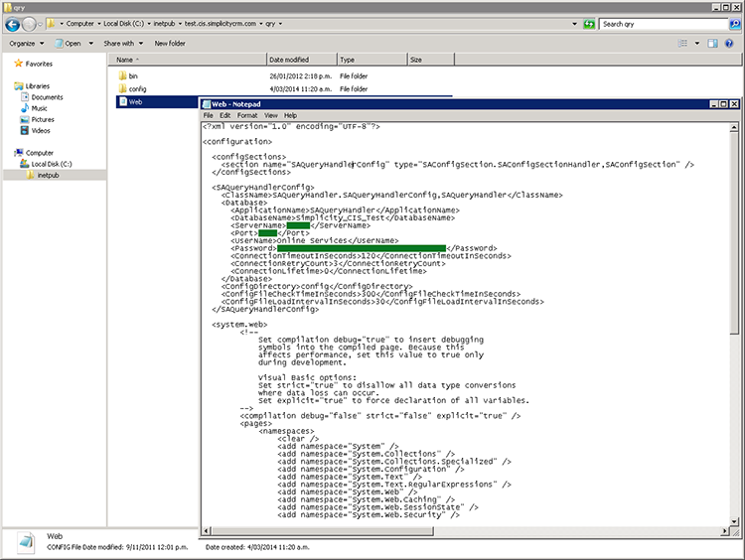745x560 pixels.
Task: Go back with the Explorer Back arrow
Action: point(12,24)
